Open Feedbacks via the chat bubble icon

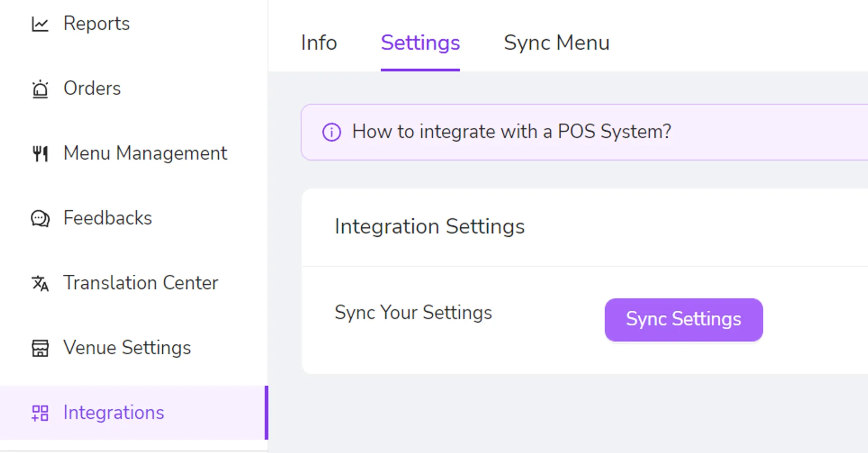point(40,219)
